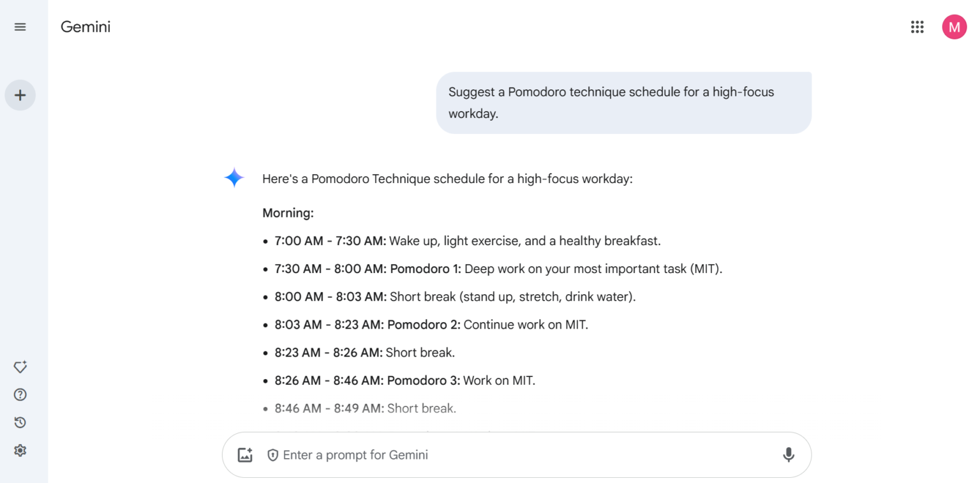980x483 pixels.
Task: Click the Gemini logo text
Action: pyautogui.click(x=85, y=27)
